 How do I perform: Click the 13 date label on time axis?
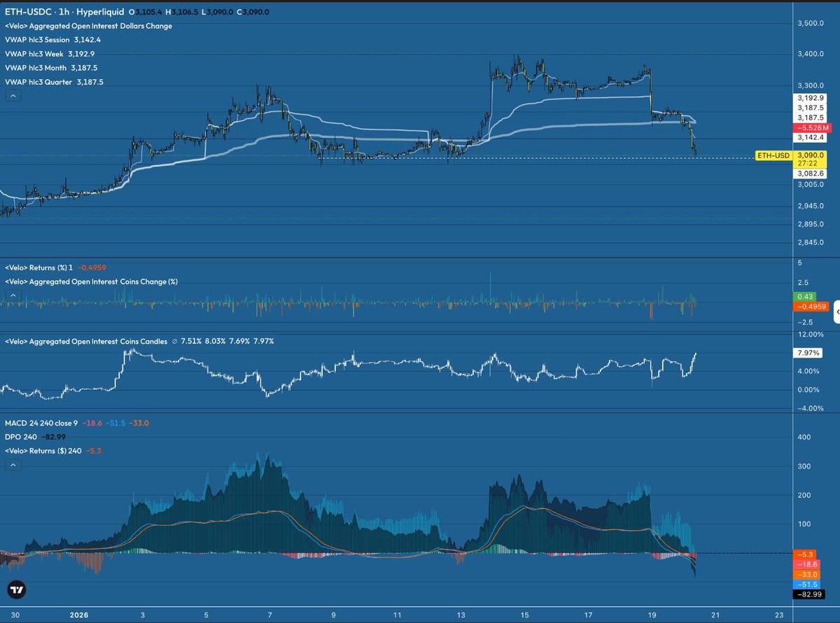(x=461, y=616)
